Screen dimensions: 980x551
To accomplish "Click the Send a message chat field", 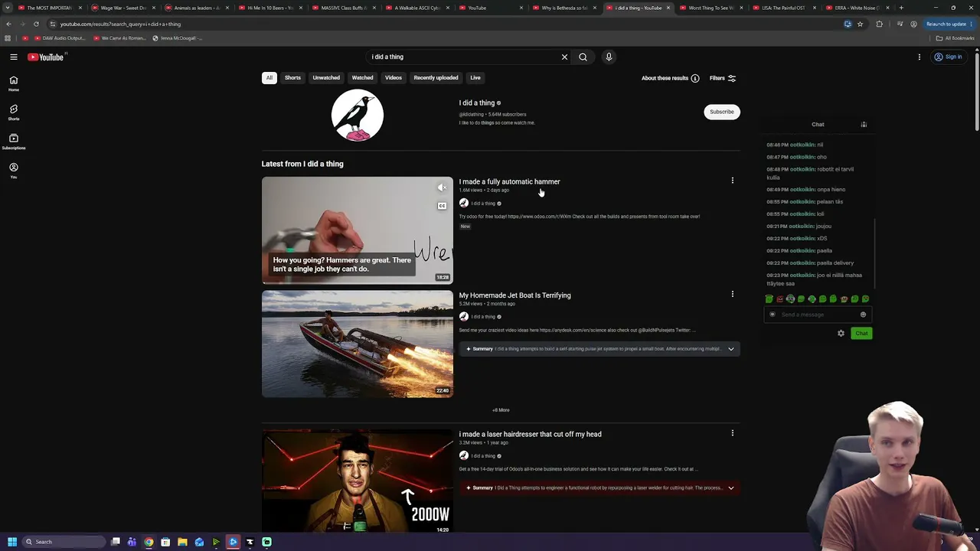I will pos(816,315).
